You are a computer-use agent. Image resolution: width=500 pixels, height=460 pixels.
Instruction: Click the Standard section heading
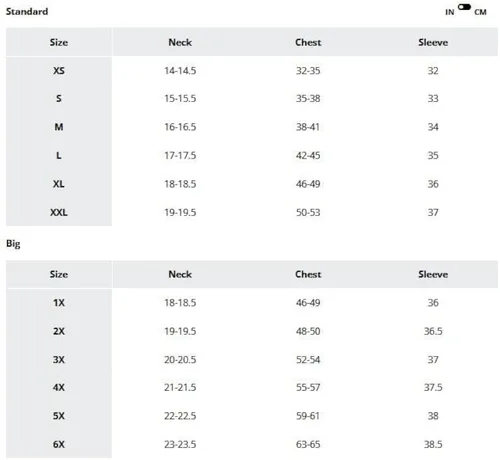coord(27,12)
